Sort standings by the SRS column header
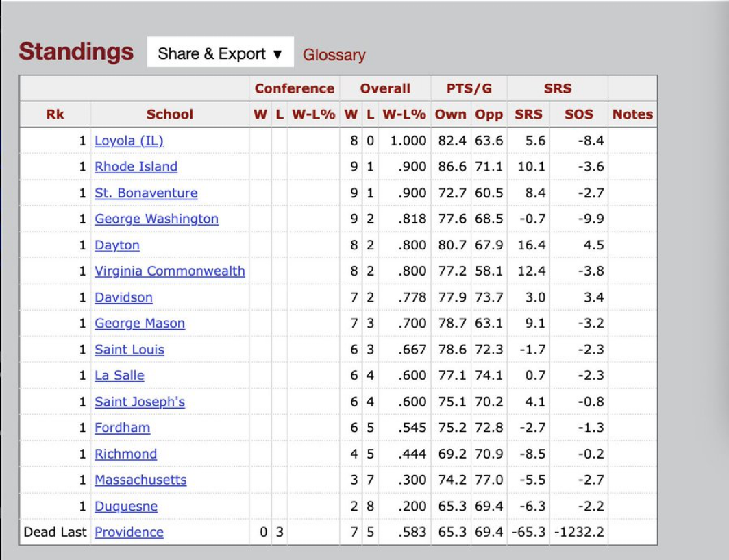The height and width of the screenshot is (560, 729). (528, 114)
